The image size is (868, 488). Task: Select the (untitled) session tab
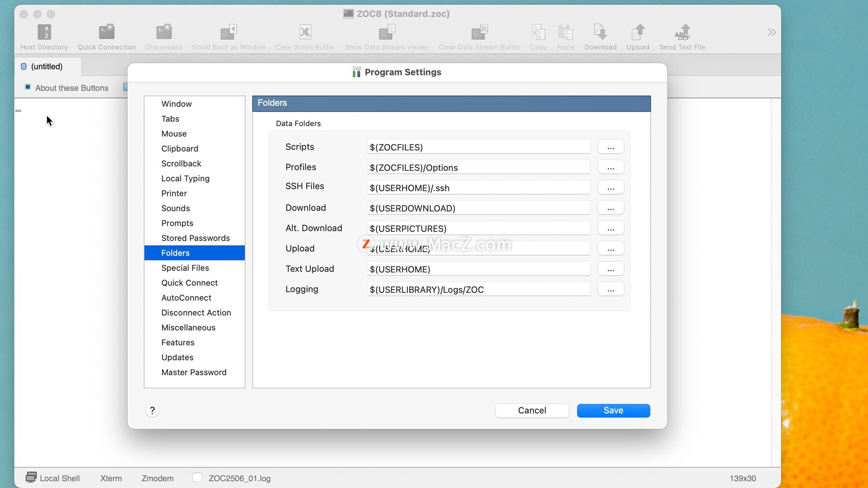[48, 66]
